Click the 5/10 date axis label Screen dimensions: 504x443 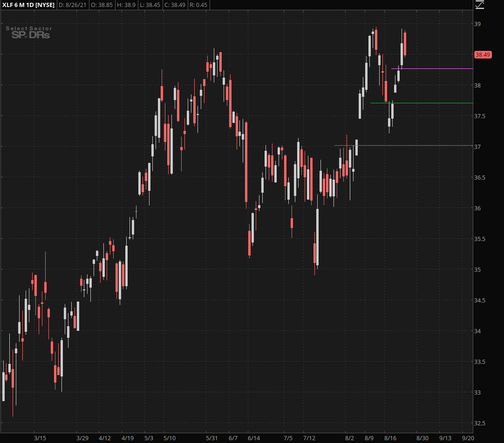coord(170,438)
